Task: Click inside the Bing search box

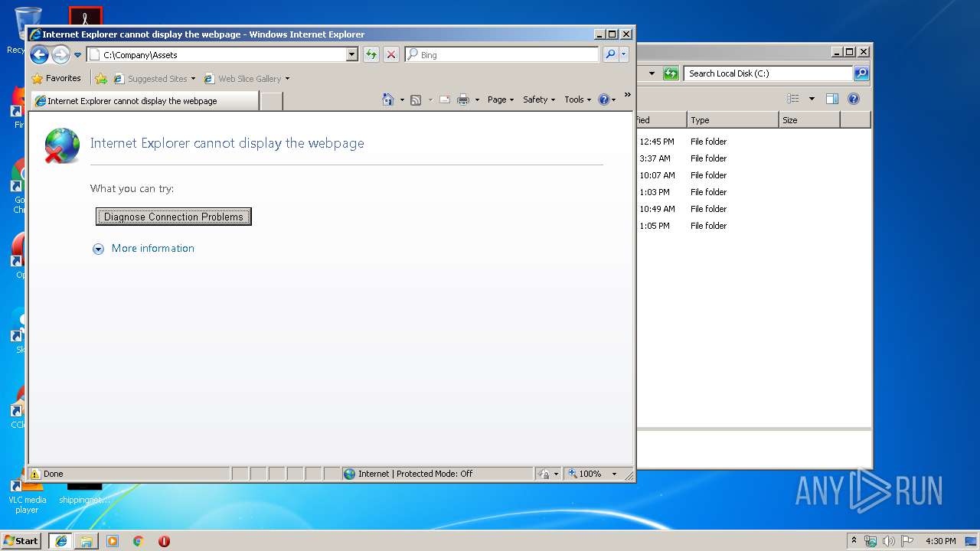Action: point(502,54)
